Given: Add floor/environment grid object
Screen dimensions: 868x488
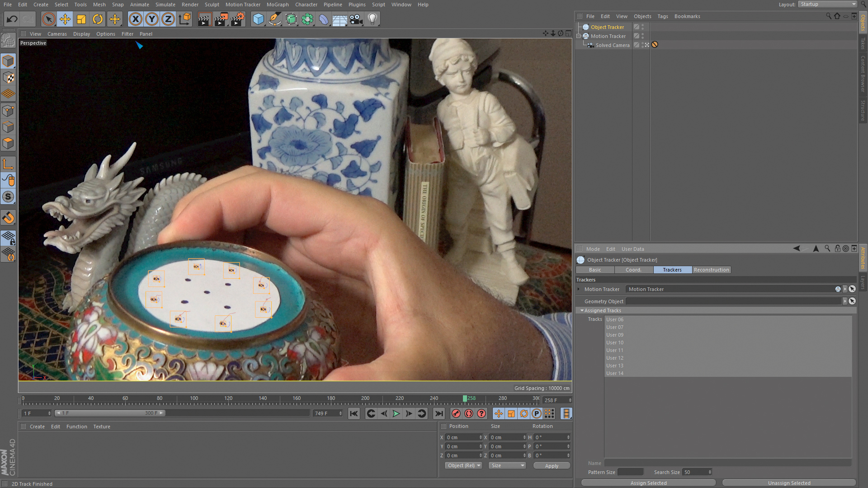Looking at the screenshot, I should 340,19.
